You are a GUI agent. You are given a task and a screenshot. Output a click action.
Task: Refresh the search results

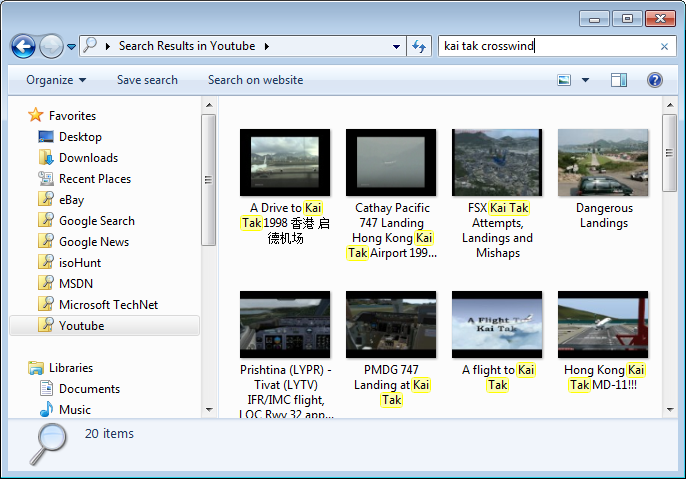[419, 46]
